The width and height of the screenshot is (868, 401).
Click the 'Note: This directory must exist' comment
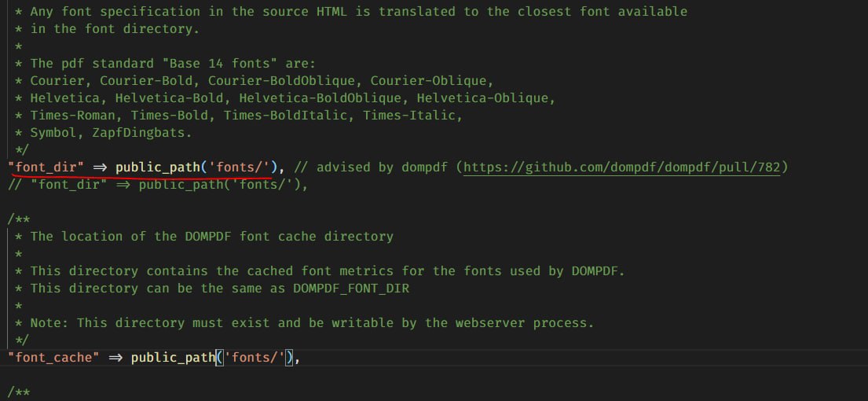(312, 322)
